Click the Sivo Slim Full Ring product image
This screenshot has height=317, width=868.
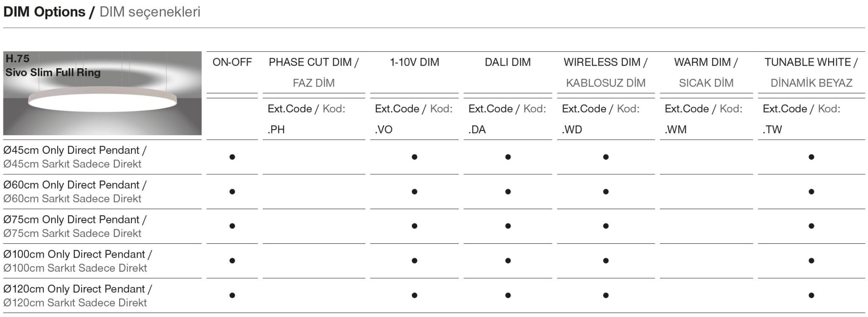coord(102,93)
